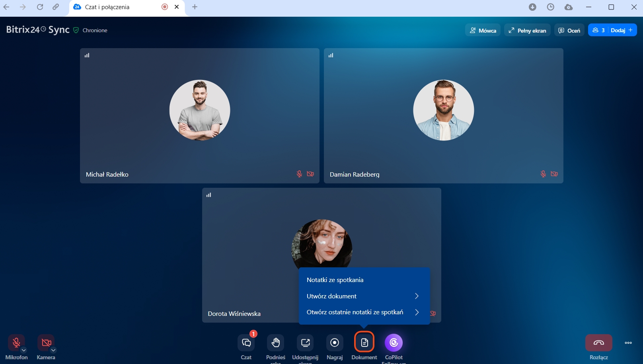Image resolution: width=643 pixels, height=364 pixels.
Task: Unmute the microphone button
Action: [x=16, y=343]
